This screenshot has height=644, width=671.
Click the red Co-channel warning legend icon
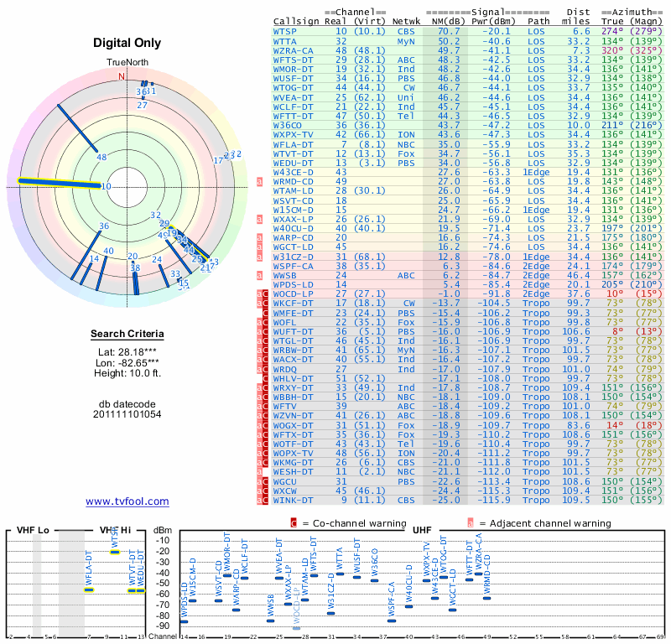[x=294, y=523]
